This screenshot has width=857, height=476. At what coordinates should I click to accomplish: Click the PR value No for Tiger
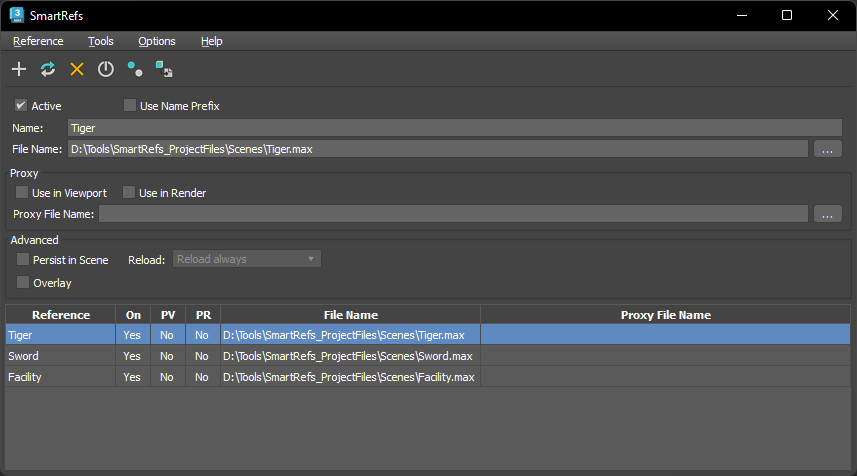coord(203,334)
